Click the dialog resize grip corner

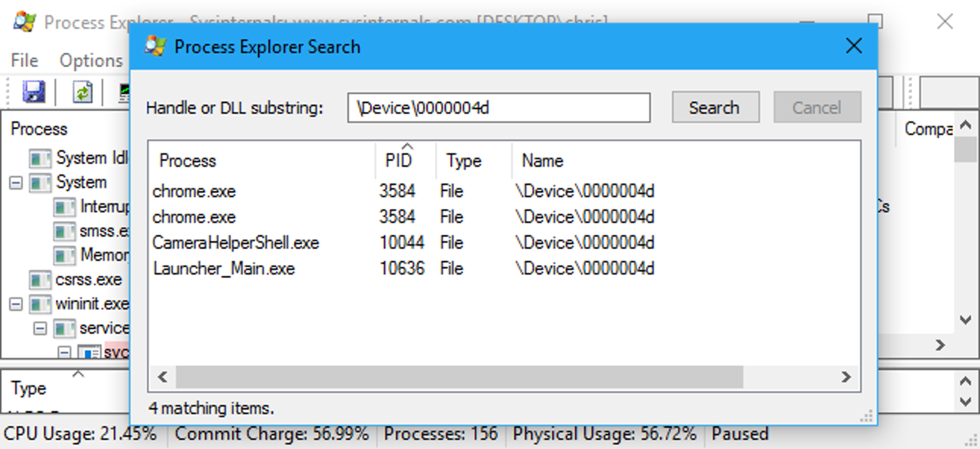click(x=867, y=415)
